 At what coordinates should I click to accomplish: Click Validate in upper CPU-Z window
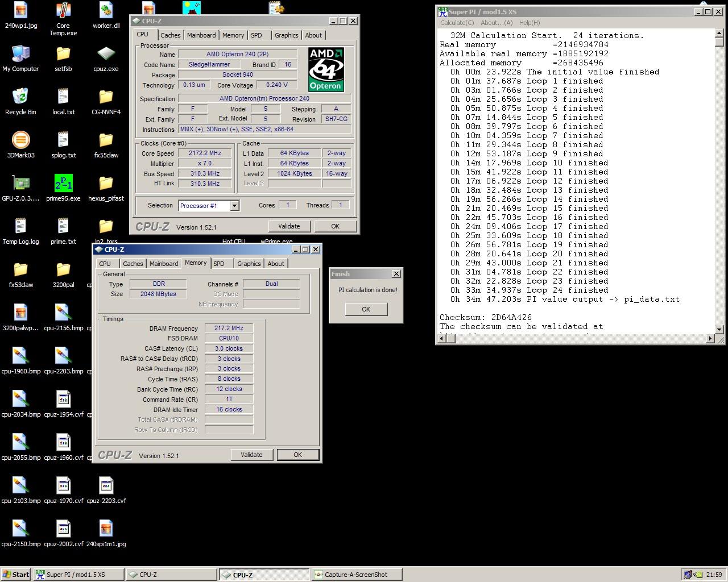289,226
